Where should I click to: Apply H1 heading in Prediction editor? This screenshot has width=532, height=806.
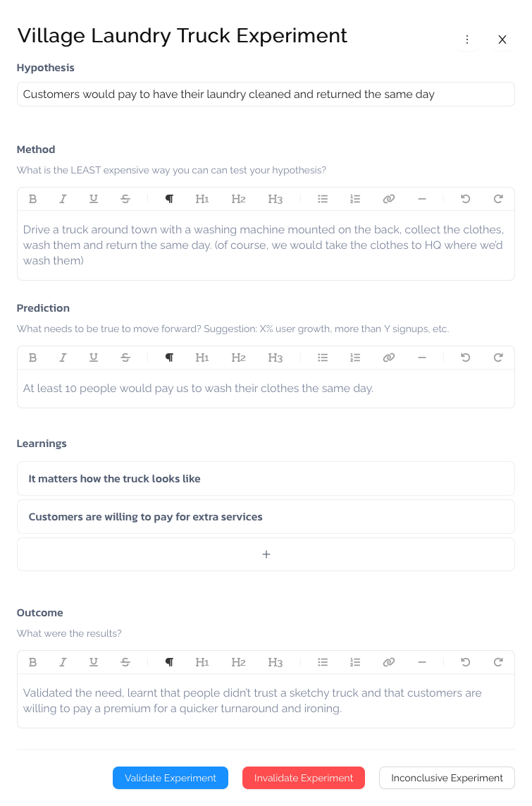tap(202, 358)
